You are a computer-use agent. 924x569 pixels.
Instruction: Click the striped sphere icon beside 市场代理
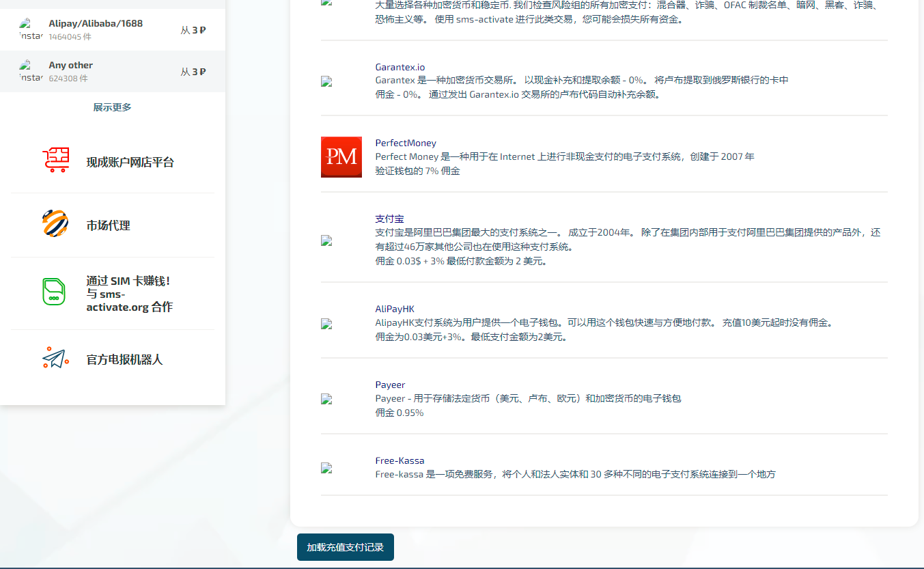point(55,224)
